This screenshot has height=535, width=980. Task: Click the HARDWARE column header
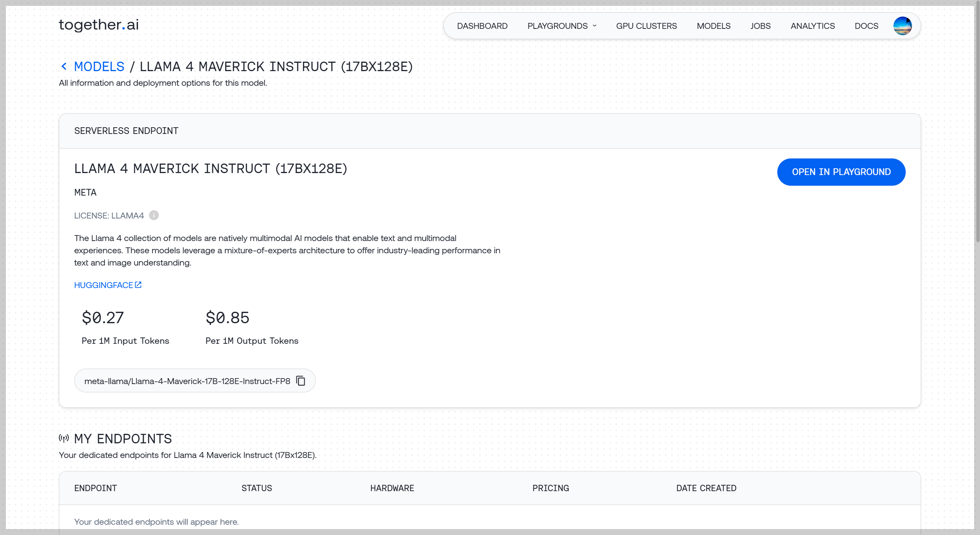(x=392, y=488)
